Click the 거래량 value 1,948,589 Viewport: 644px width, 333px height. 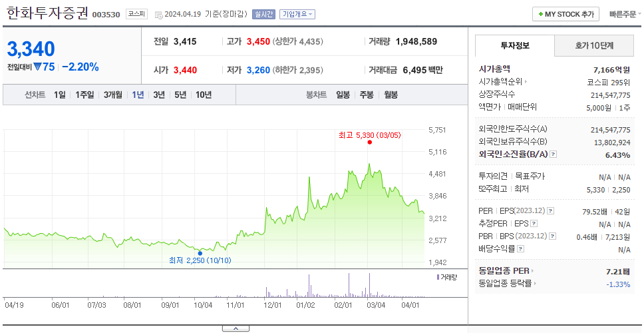pyautogui.click(x=416, y=41)
